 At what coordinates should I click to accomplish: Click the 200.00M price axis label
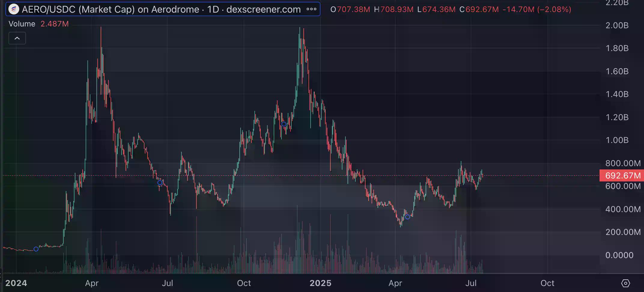[x=623, y=232]
